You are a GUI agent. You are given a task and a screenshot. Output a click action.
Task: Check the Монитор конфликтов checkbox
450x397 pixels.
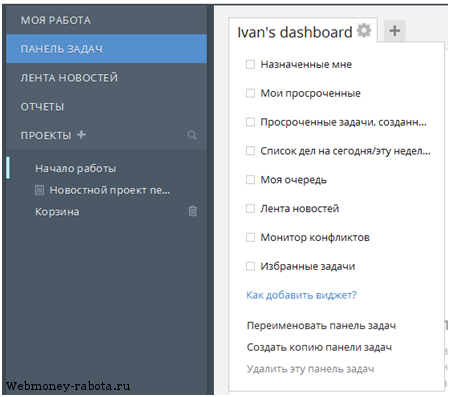(x=250, y=237)
